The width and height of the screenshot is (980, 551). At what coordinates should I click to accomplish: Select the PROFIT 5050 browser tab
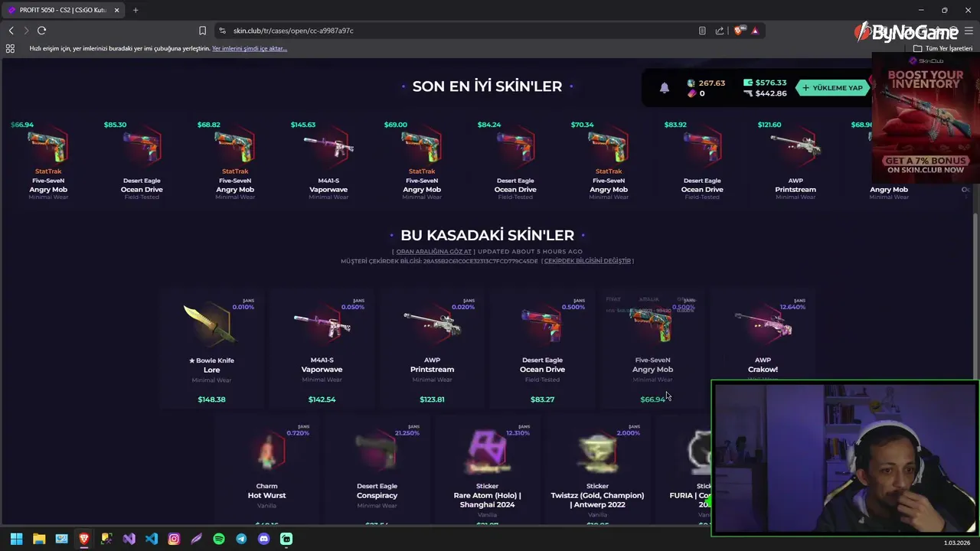coord(63,10)
